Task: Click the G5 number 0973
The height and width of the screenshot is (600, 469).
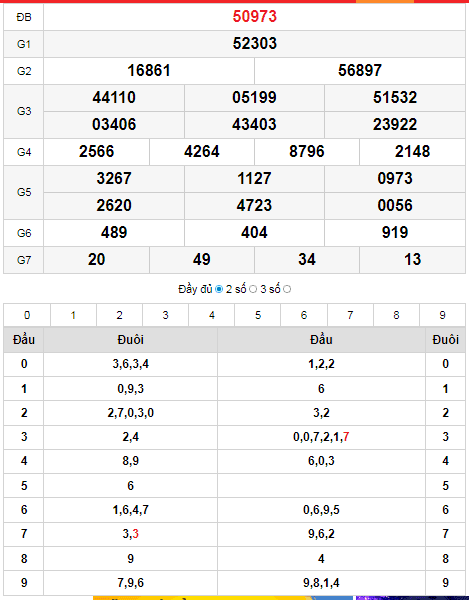Action: pyautogui.click(x=395, y=179)
